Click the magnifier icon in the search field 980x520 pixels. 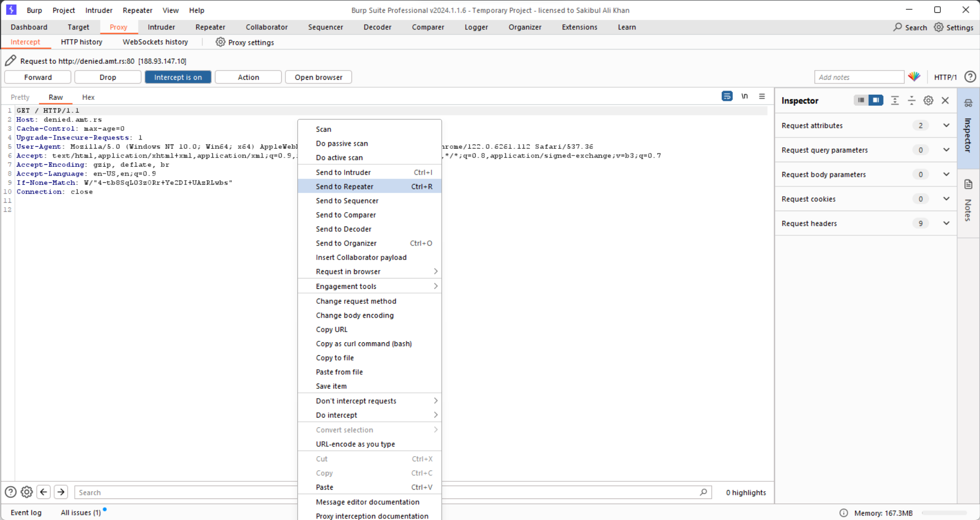coord(703,492)
